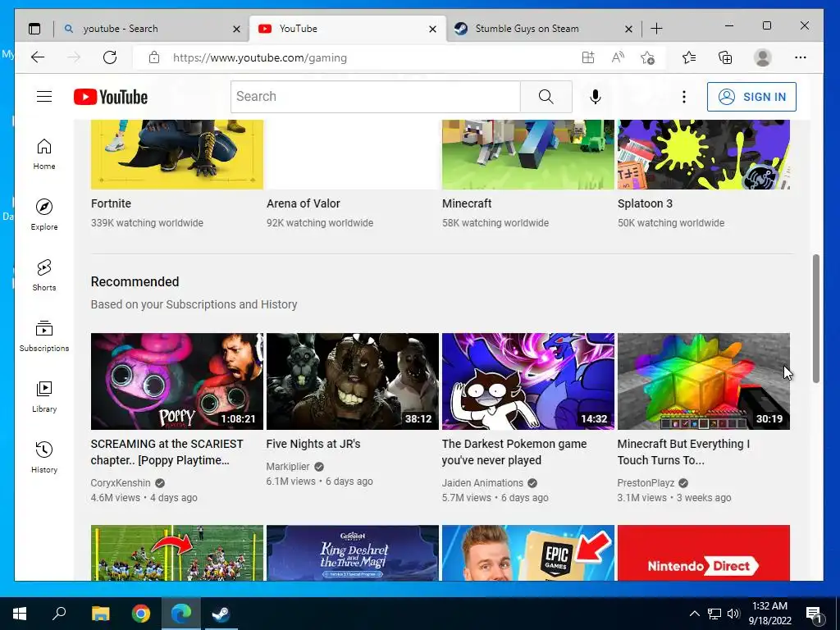
Task: Show hidden tray icons chevron
Action: point(694,614)
